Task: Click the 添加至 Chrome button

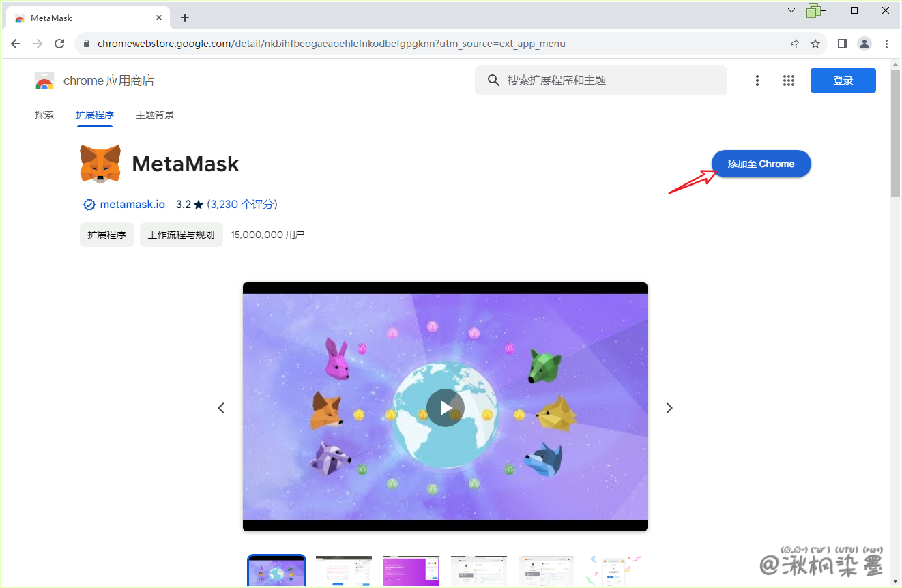Action: 761,164
